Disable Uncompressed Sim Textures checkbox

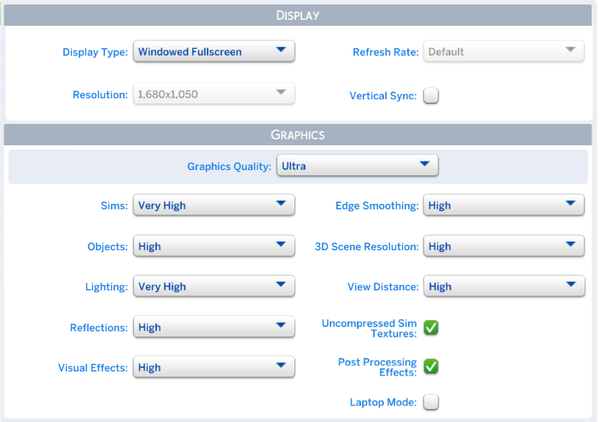(431, 327)
